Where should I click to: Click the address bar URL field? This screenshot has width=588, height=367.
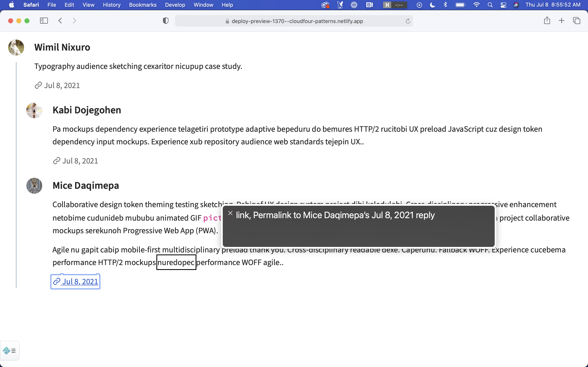[x=297, y=21]
